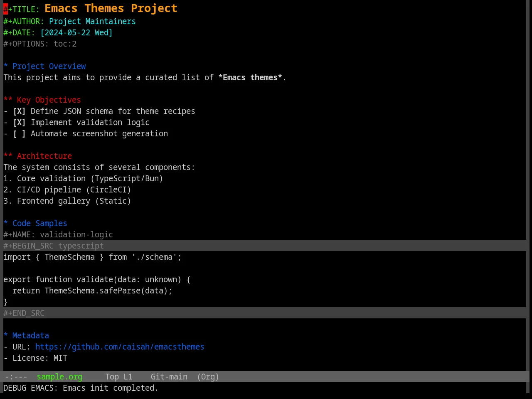532x399 pixels.
Task: Click the Git-main indicator in mode line
Action: [x=169, y=377]
